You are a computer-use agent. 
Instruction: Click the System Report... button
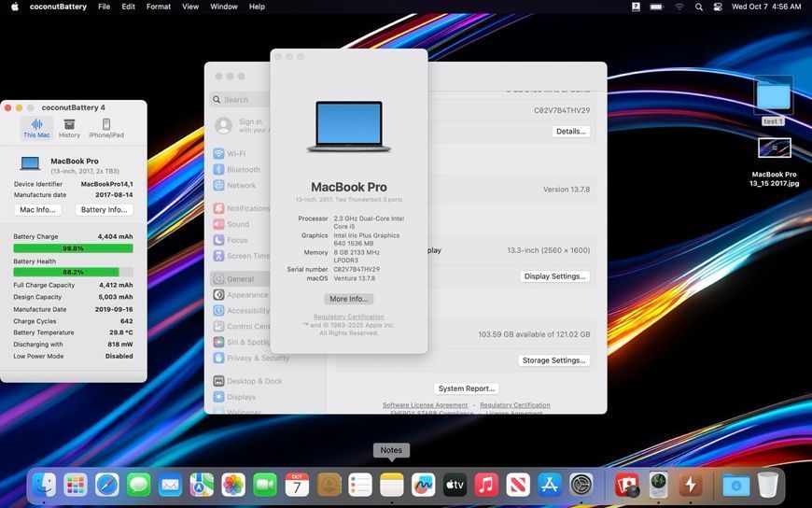pyautogui.click(x=466, y=388)
